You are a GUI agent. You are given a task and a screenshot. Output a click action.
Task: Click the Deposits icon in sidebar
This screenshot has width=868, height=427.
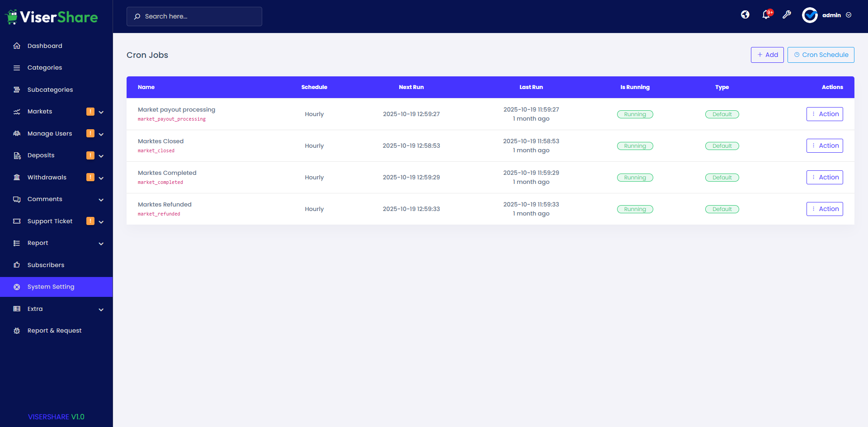(17, 155)
